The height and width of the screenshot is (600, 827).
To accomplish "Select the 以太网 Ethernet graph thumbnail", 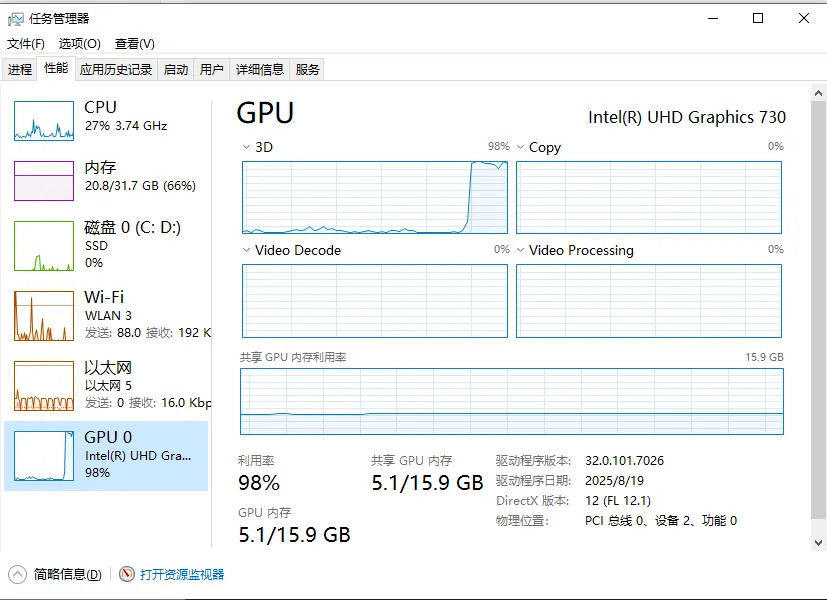I will click(x=44, y=386).
